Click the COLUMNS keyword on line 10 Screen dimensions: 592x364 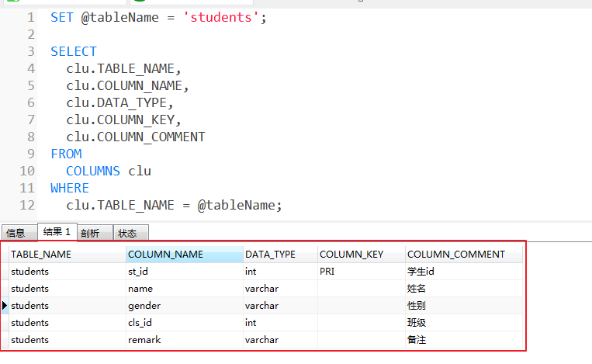point(93,171)
